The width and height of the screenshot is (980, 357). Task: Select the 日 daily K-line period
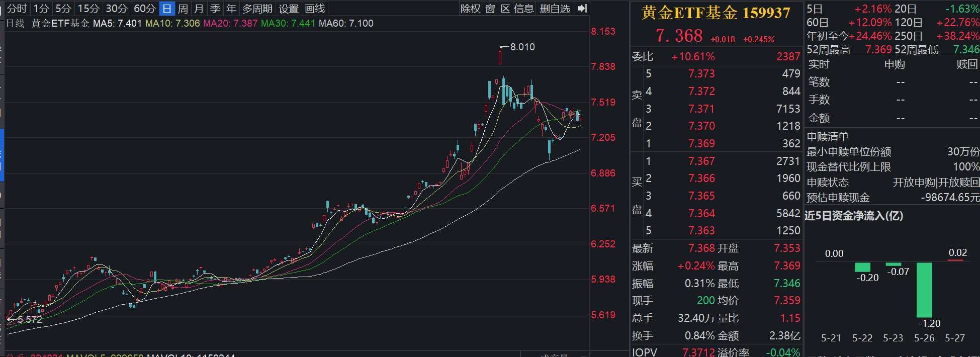pyautogui.click(x=167, y=9)
